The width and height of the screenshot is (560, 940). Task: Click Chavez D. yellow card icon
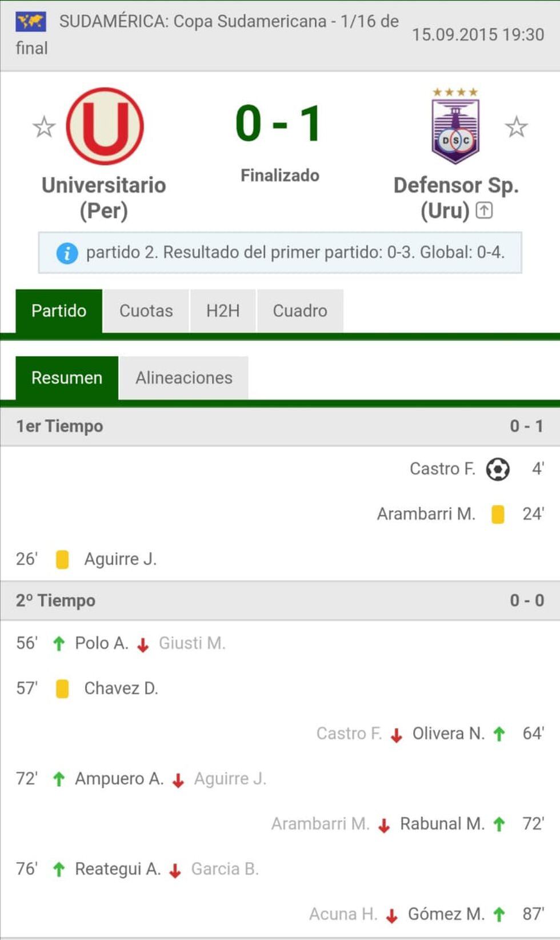tap(62, 688)
